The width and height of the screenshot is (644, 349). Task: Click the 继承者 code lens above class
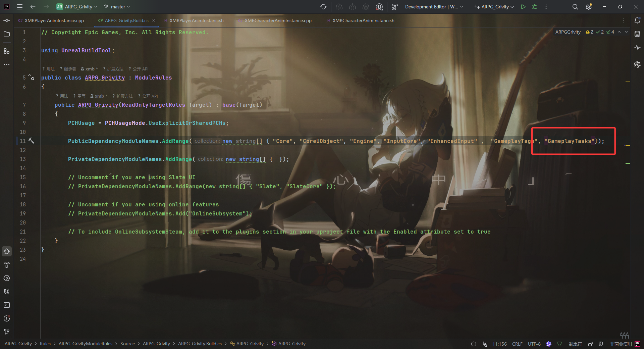[x=68, y=69]
